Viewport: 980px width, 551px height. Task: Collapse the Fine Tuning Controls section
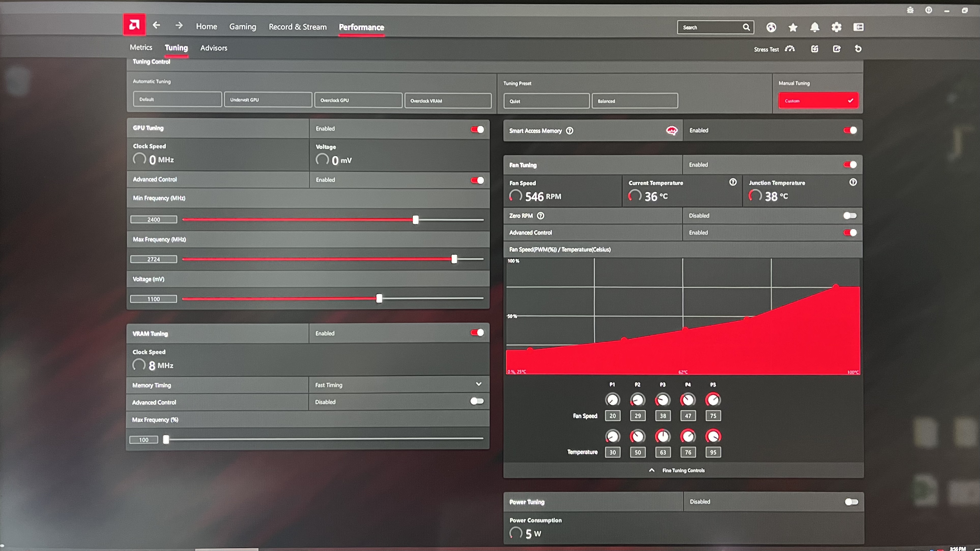tap(651, 470)
